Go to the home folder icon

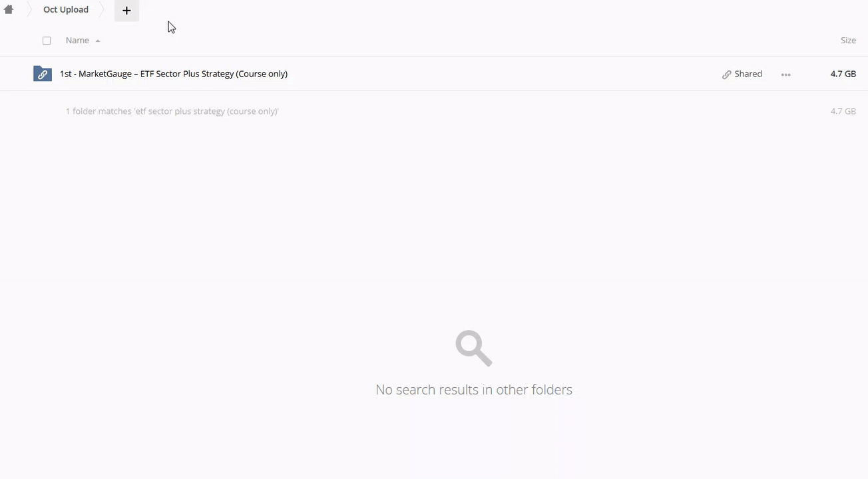pyautogui.click(x=9, y=10)
